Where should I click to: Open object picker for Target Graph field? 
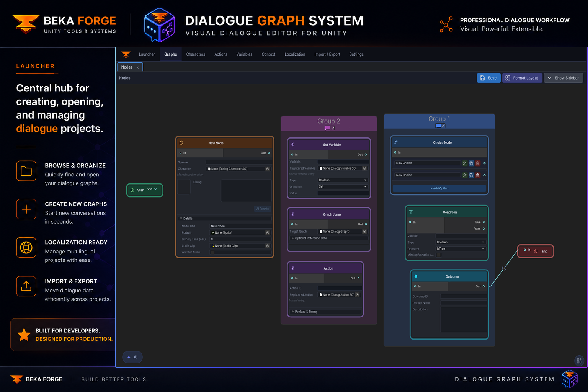[364, 231]
